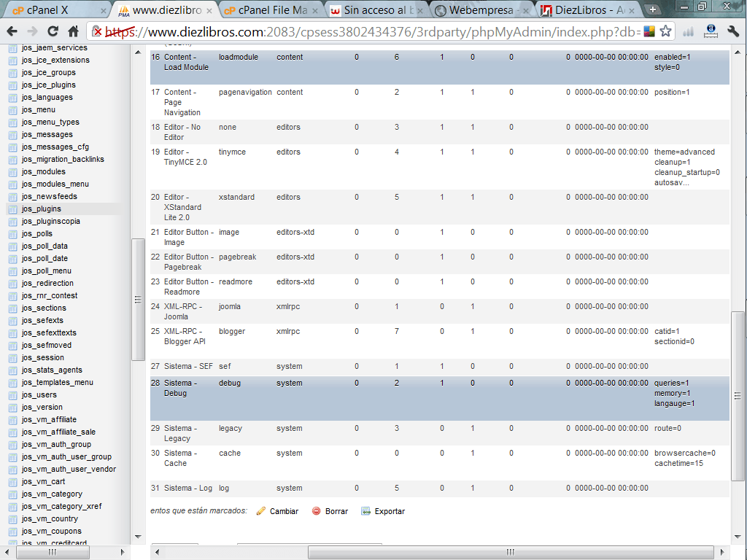Screen dimensions: 747x560
Task: Click Exportar to export marked rows
Action: point(390,511)
